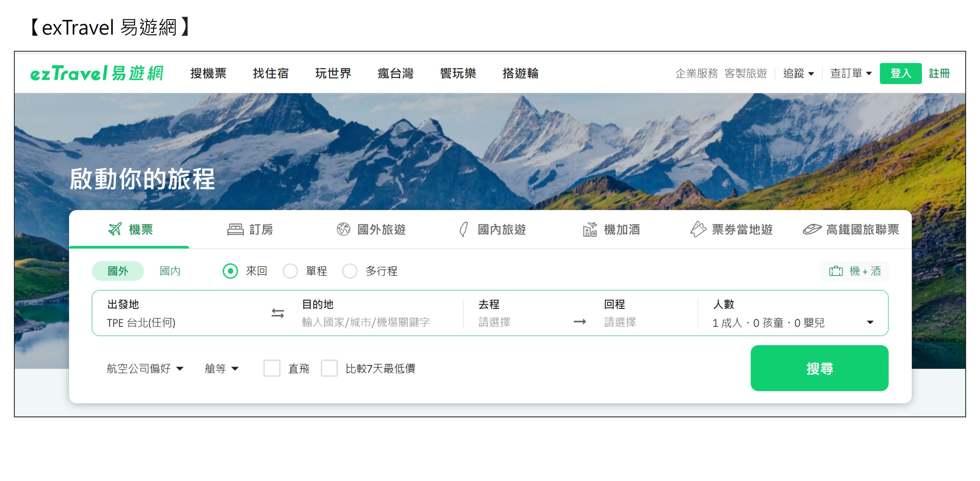Switch to the 訂房 tab

click(250, 229)
